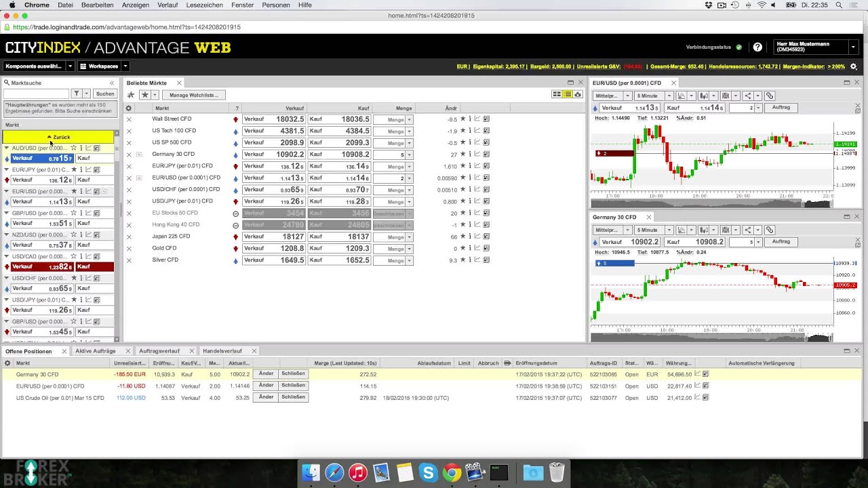Image resolution: width=868 pixels, height=488 pixels.
Task: Open Chrome Verlauf menu
Action: pyautogui.click(x=167, y=5)
